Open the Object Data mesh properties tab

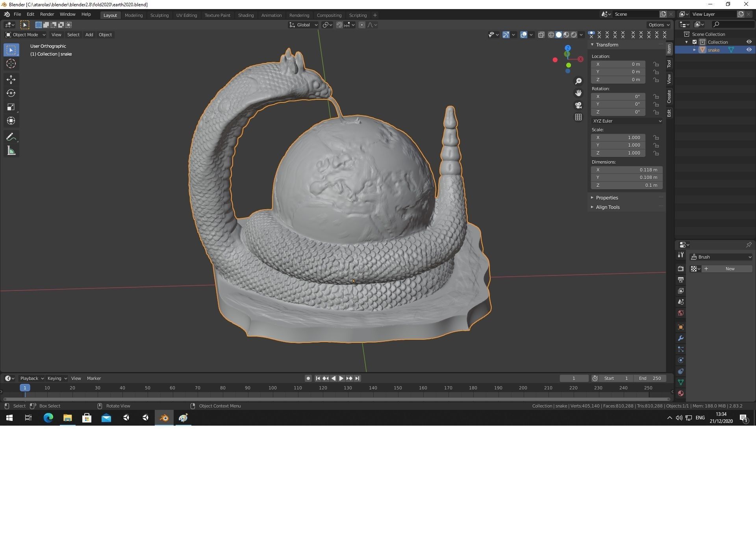681,382
